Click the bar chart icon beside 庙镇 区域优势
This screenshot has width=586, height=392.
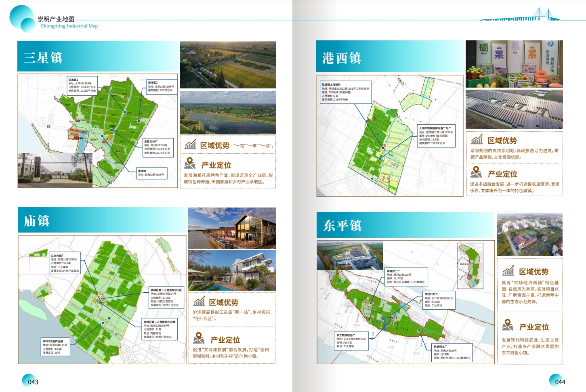(x=199, y=301)
